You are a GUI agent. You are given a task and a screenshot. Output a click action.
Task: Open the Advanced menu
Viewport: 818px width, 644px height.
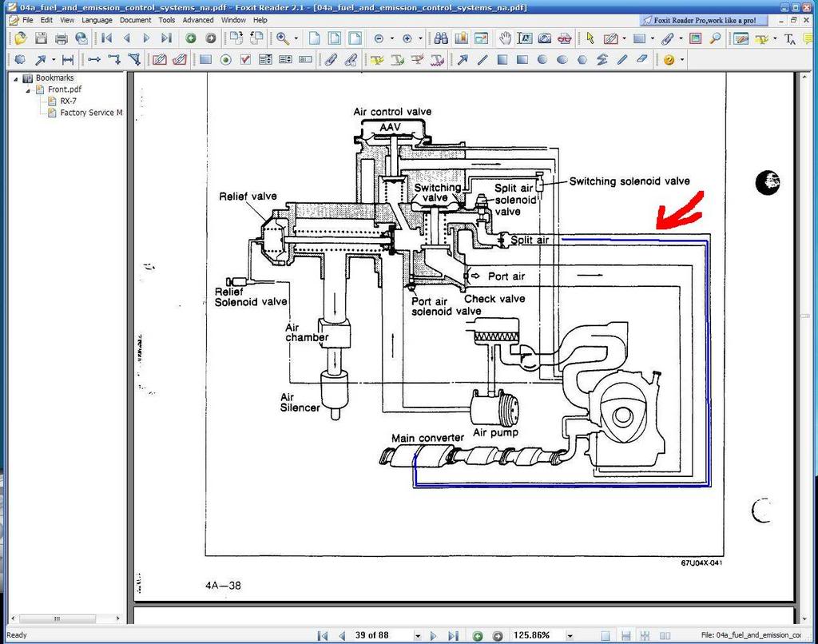(197, 20)
